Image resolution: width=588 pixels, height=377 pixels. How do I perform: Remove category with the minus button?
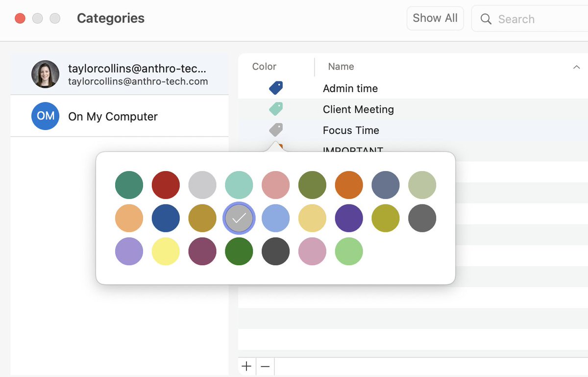point(265,366)
